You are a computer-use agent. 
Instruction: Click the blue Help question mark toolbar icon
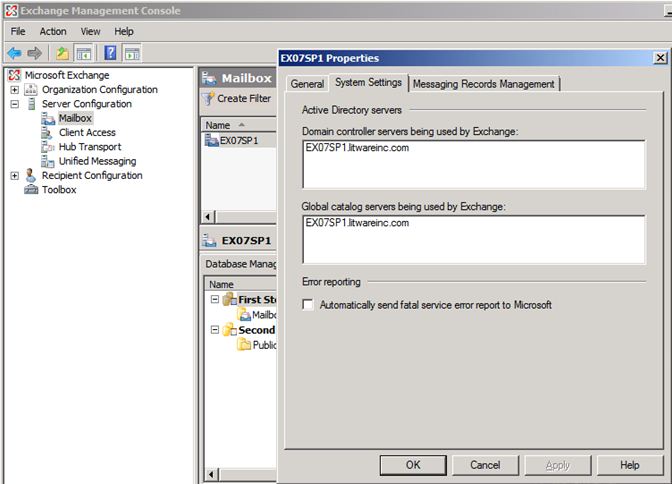(111, 53)
